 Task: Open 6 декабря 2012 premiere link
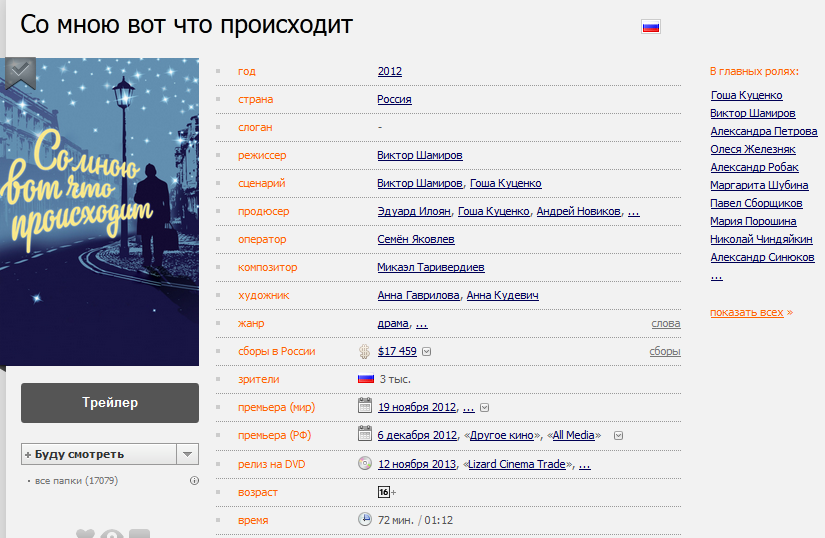[418, 435]
